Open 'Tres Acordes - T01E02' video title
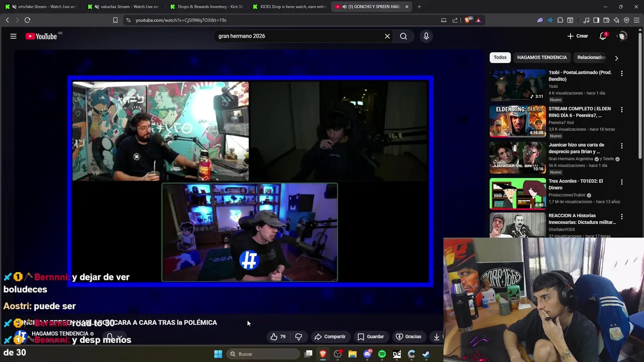Viewport: 644px width, 362px height. click(576, 185)
